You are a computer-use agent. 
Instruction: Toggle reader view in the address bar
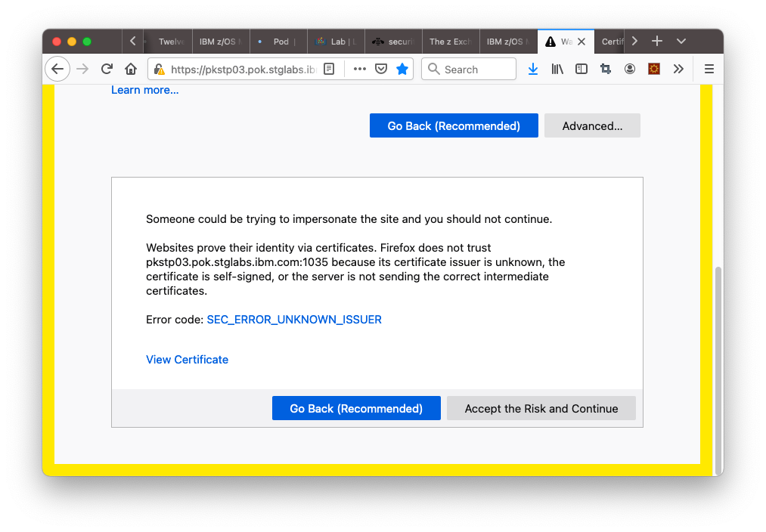pyautogui.click(x=329, y=69)
